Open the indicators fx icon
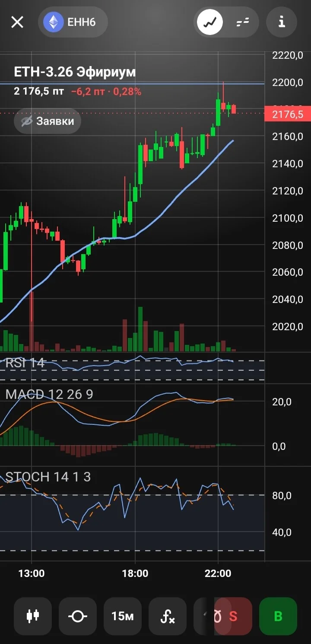Viewport: 311px width, 644px height. pos(168,616)
